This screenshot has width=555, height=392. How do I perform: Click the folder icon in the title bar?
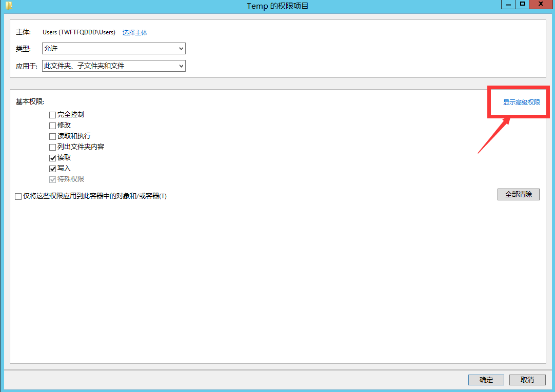click(x=9, y=6)
